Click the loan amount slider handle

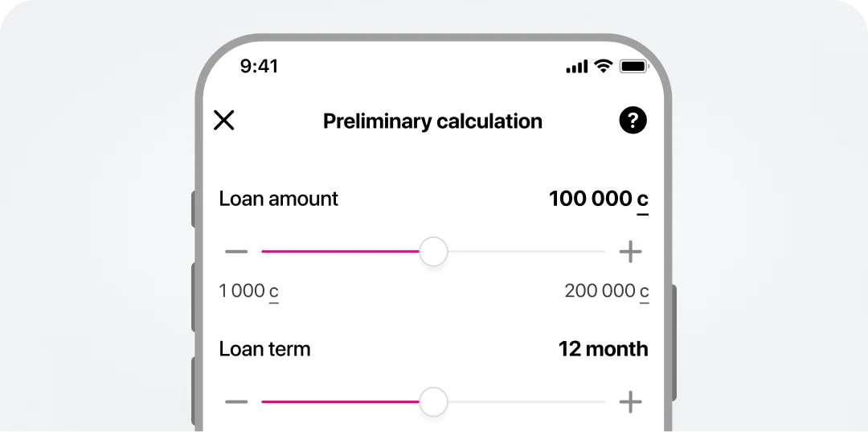coord(434,252)
